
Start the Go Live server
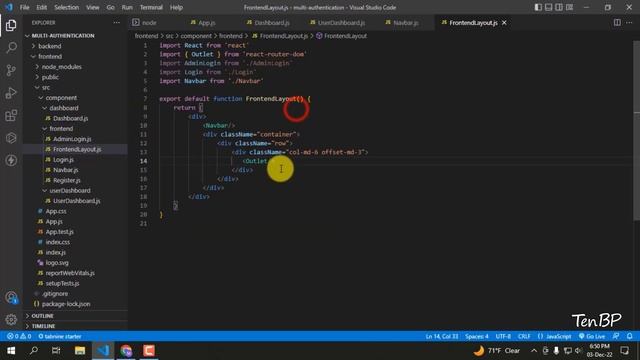[x=592, y=336]
